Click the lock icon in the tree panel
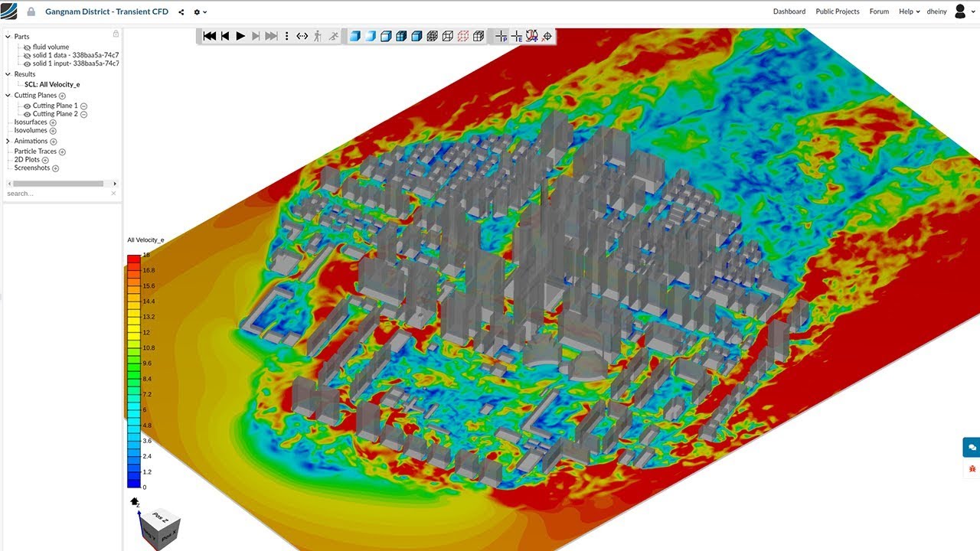Image resolution: width=980 pixels, height=551 pixels. [116, 34]
